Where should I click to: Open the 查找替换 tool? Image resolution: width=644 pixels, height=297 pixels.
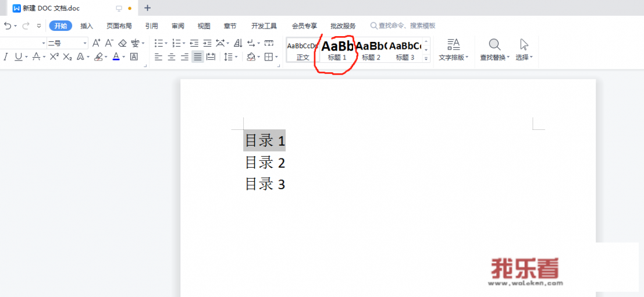coord(495,50)
